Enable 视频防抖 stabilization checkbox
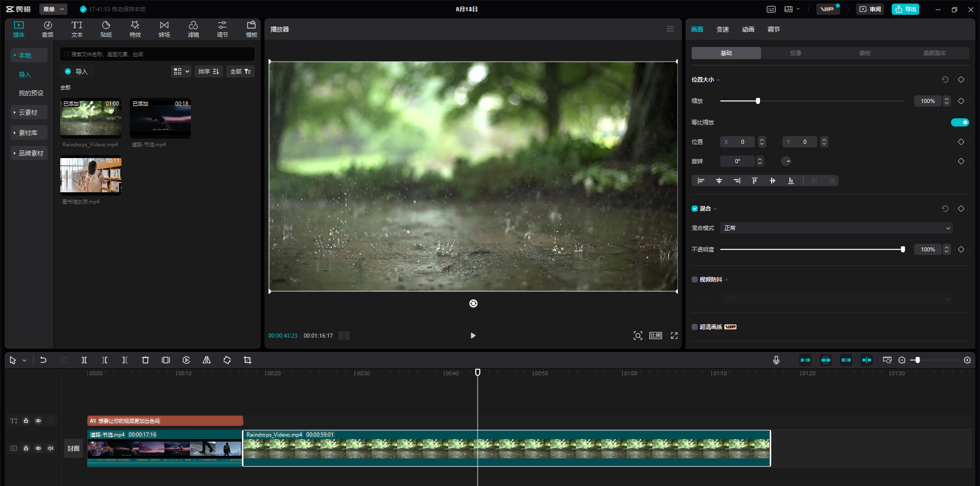 pos(695,279)
